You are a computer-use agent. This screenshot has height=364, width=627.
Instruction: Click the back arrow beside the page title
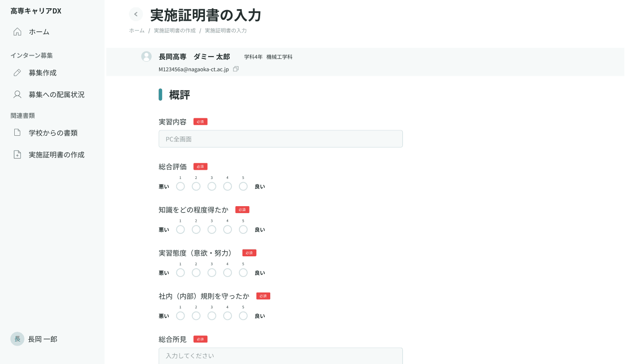coord(136,14)
